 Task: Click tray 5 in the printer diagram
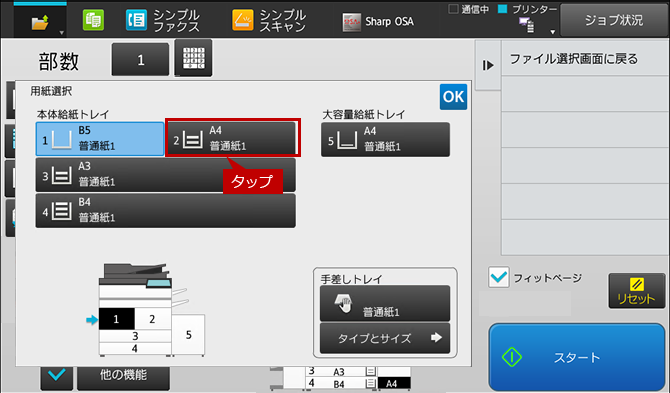point(188,335)
